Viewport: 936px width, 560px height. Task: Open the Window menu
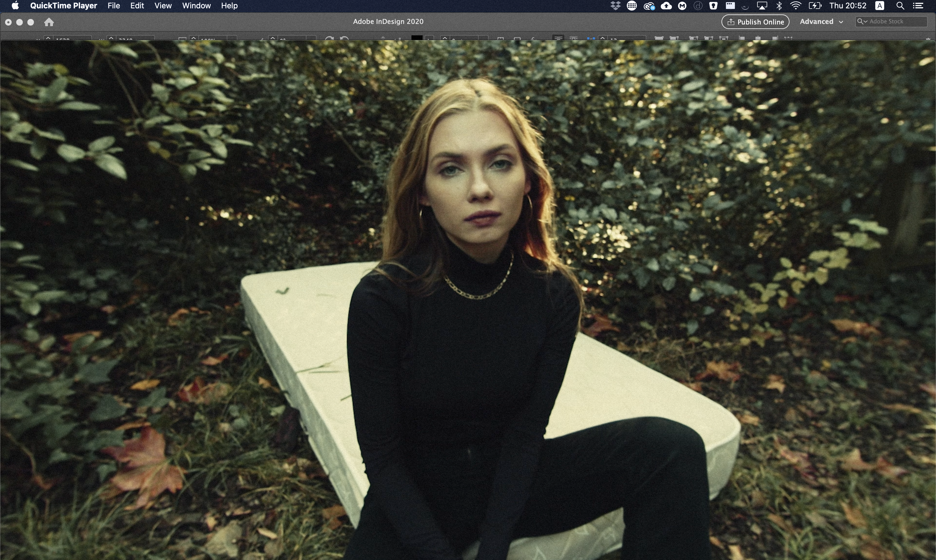[x=196, y=6]
